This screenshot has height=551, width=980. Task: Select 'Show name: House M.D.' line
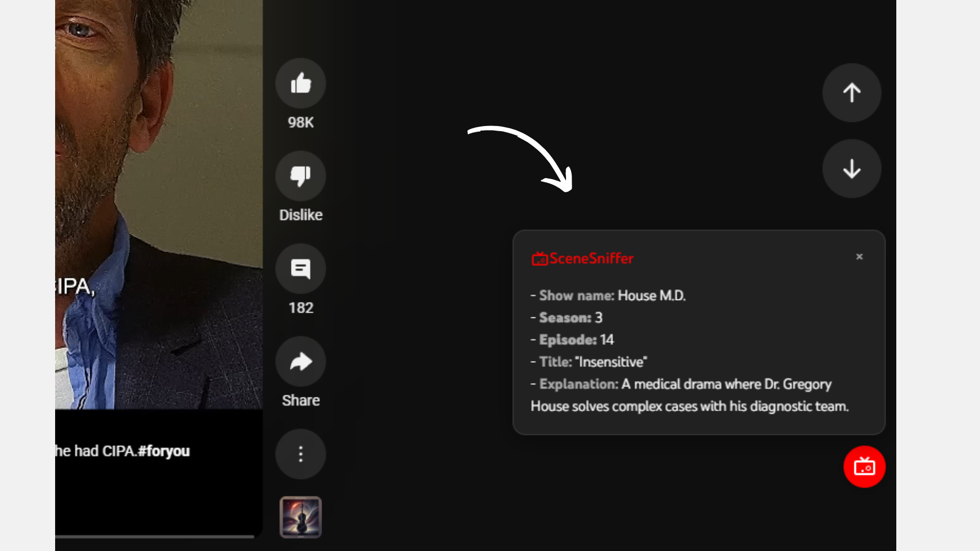(608, 295)
